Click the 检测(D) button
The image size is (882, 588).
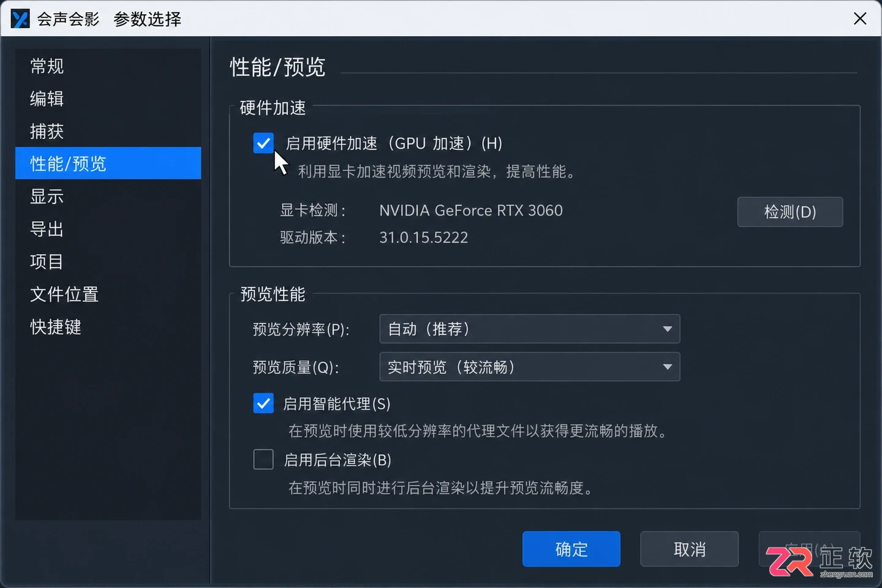tap(790, 212)
